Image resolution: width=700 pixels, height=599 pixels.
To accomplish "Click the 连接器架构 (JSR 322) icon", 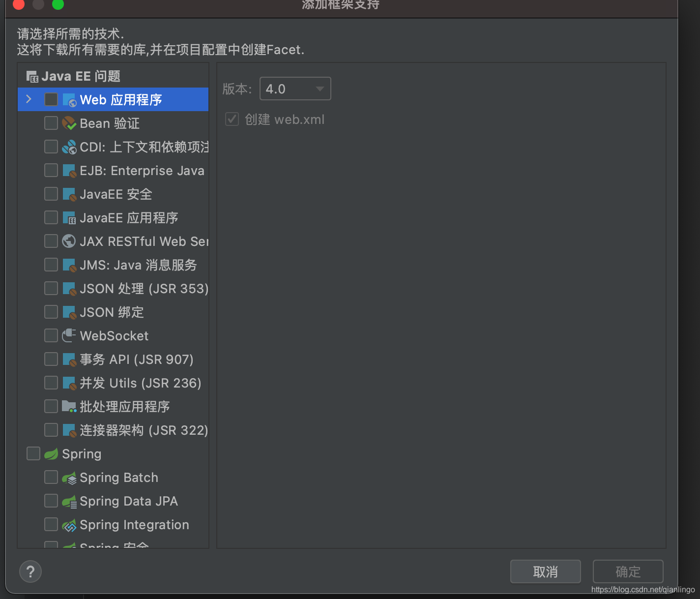I will pyautogui.click(x=69, y=430).
